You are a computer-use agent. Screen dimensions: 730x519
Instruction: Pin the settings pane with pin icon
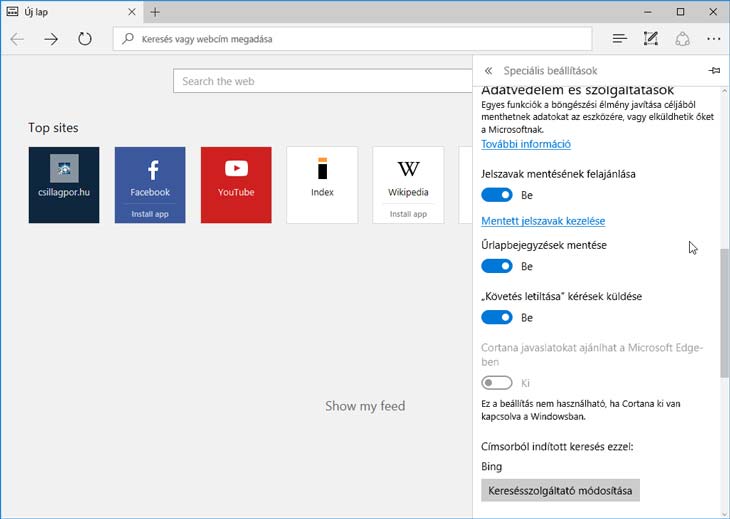713,71
